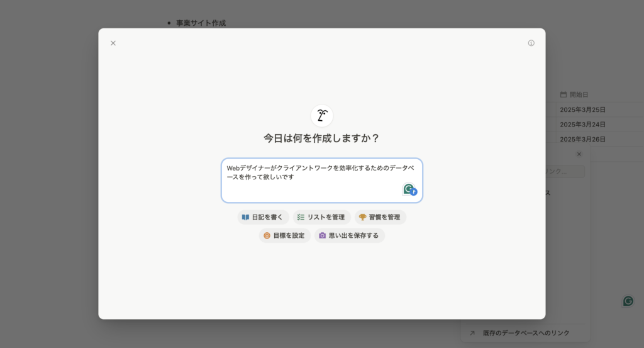Choose the リストを管理 suggestion
This screenshot has width=644, height=348.
pos(321,217)
